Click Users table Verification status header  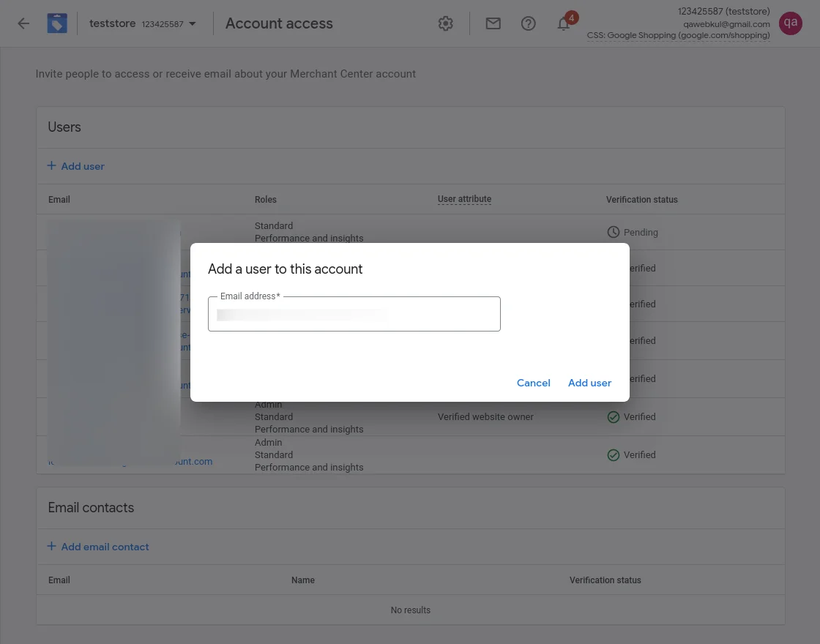[x=641, y=200]
